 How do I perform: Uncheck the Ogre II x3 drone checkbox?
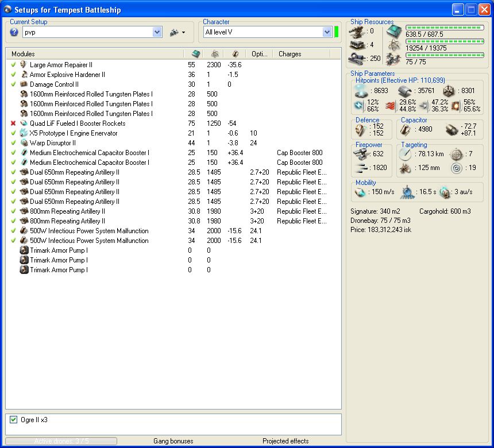pos(14,420)
